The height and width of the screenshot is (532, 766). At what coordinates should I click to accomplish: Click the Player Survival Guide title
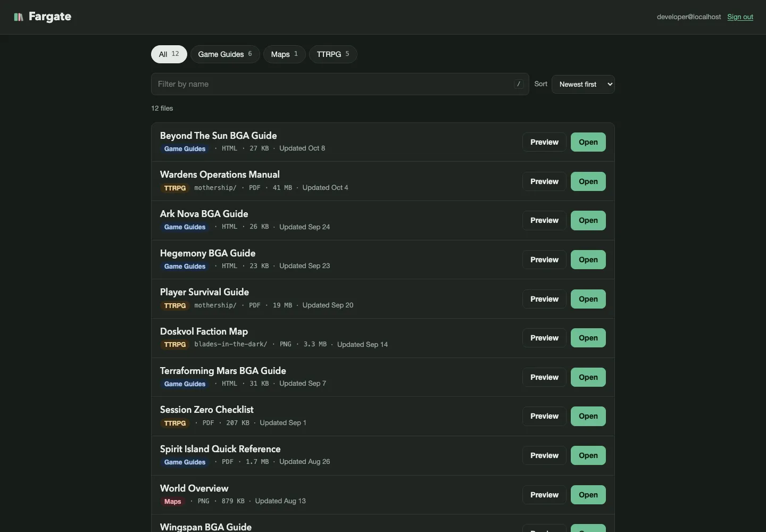pyautogui.click(x=204, y=292)
